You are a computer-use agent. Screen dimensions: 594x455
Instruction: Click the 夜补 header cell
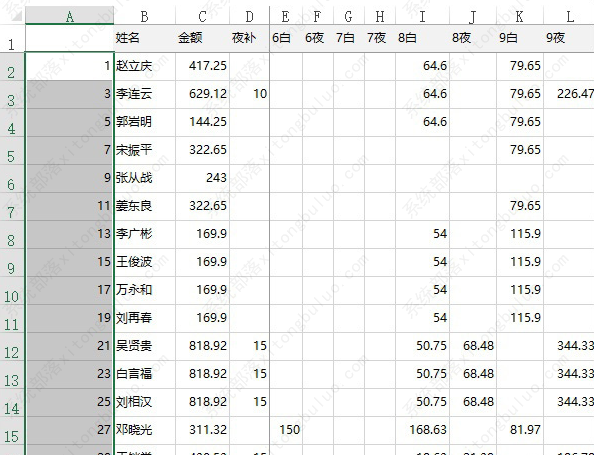click(249, 38)
